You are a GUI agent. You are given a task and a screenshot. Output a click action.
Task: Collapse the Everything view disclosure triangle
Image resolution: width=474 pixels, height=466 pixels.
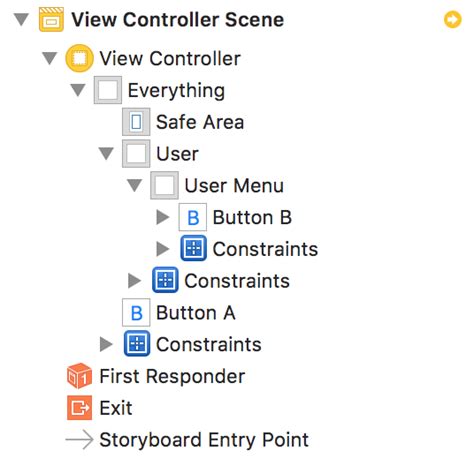tap(78, 90)
